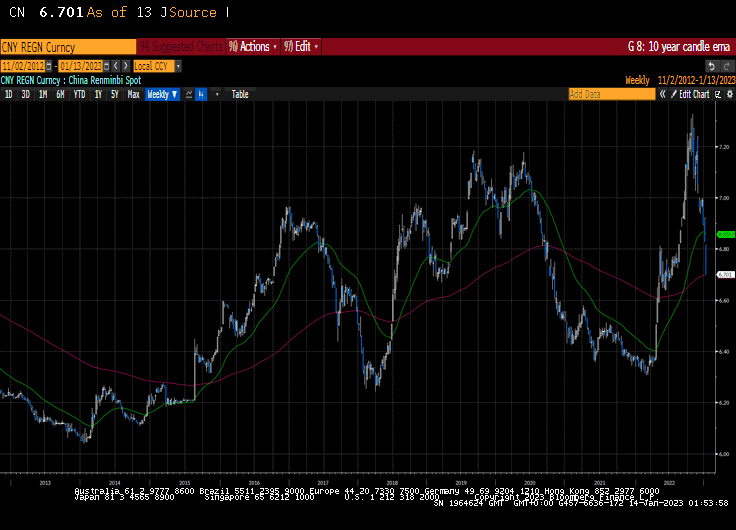Click the 'Weekly 11/2/2012-1/13/2023' range text
The image size is (736, 530).
pyautogui.click(x=680, y=80)
